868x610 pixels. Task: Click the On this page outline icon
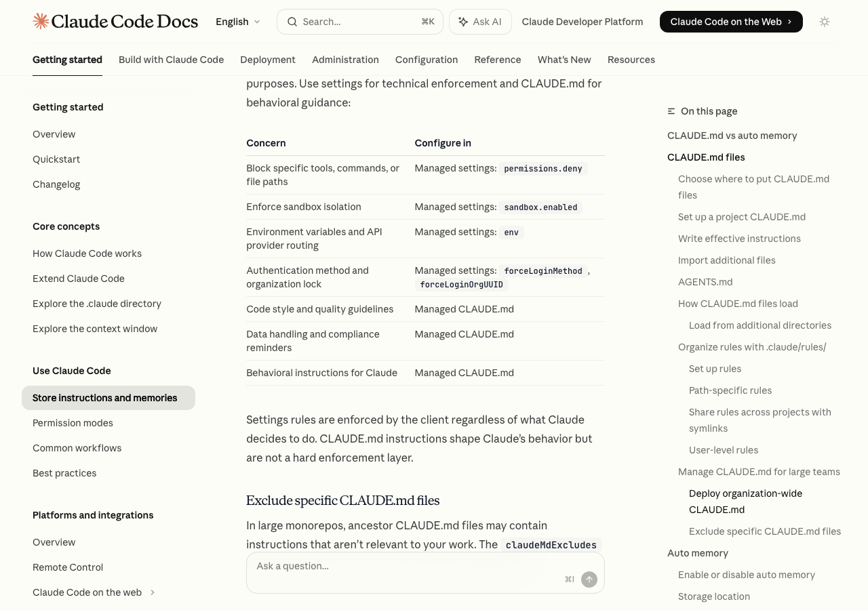(x=670, y=110)
